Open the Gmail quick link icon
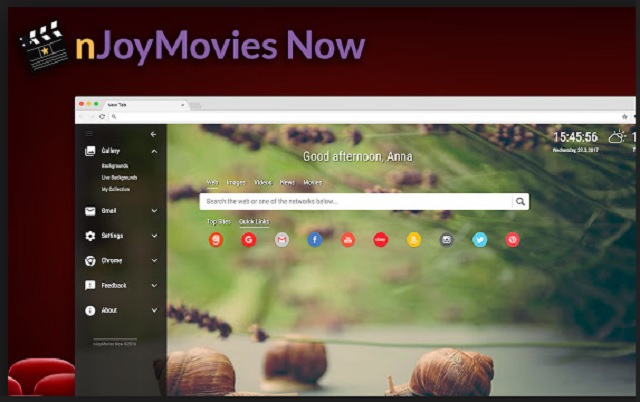The height and width of the screenshot is (402, 640). coord(282,240)
